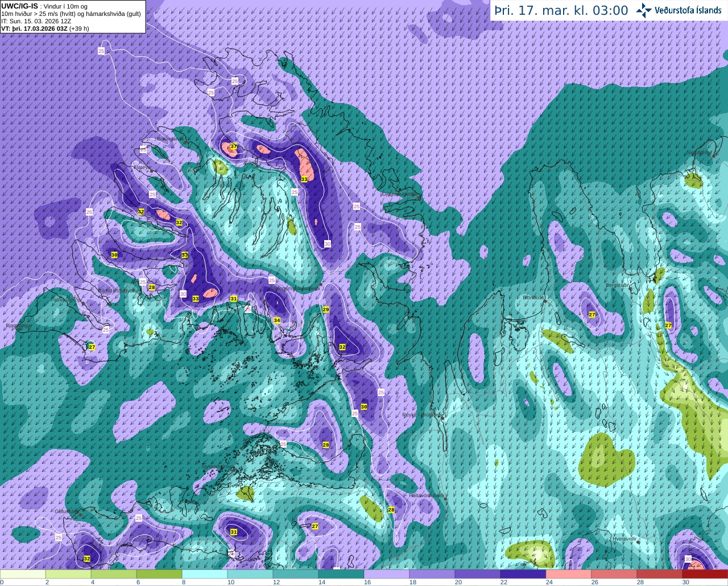Click the Blönduós station label
Viewport: 728px width, 586px height.
coord(534,298)
